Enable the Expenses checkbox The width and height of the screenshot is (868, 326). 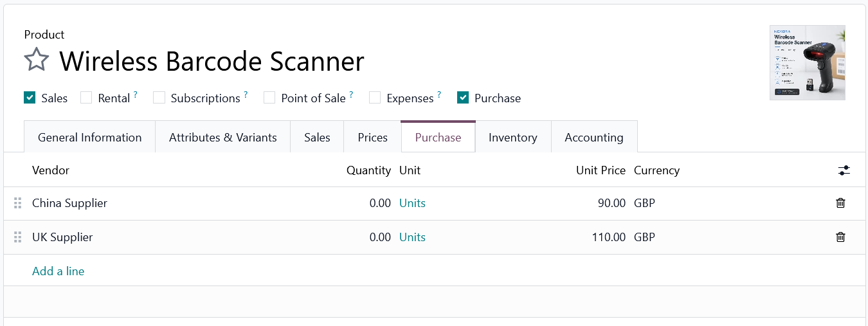click(375, 98)
